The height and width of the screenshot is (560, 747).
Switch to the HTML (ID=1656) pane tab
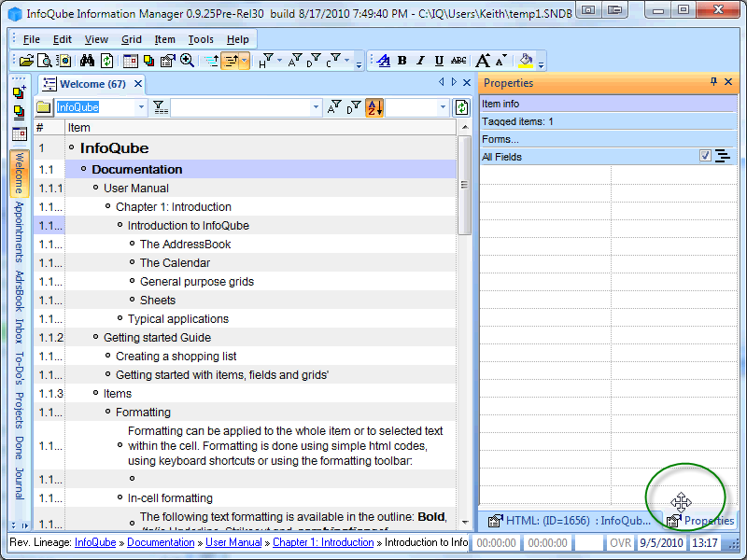point(570,521)
